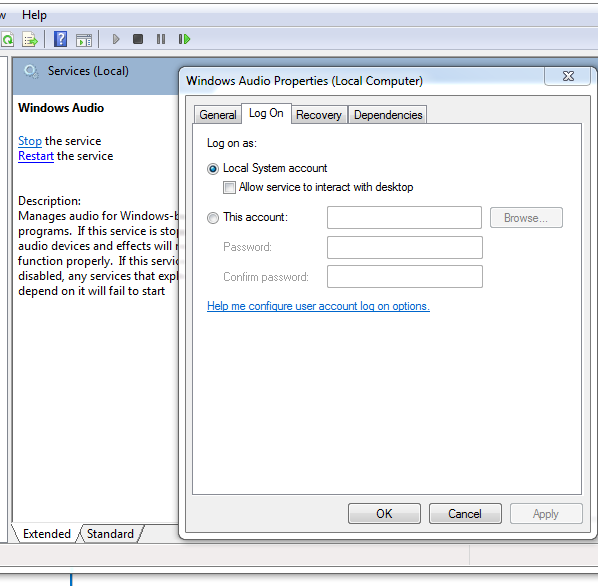Viewport: 598px width, 586px height.
Task: Click the Cancel button
Action: point(465,514)
